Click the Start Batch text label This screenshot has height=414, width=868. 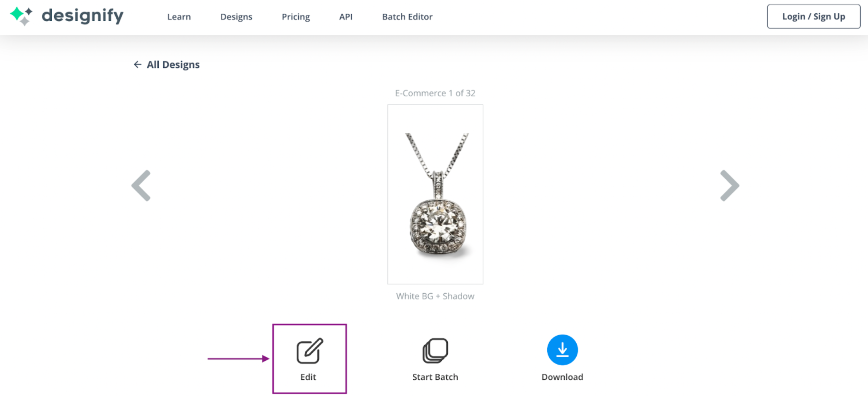click(435, 377)
